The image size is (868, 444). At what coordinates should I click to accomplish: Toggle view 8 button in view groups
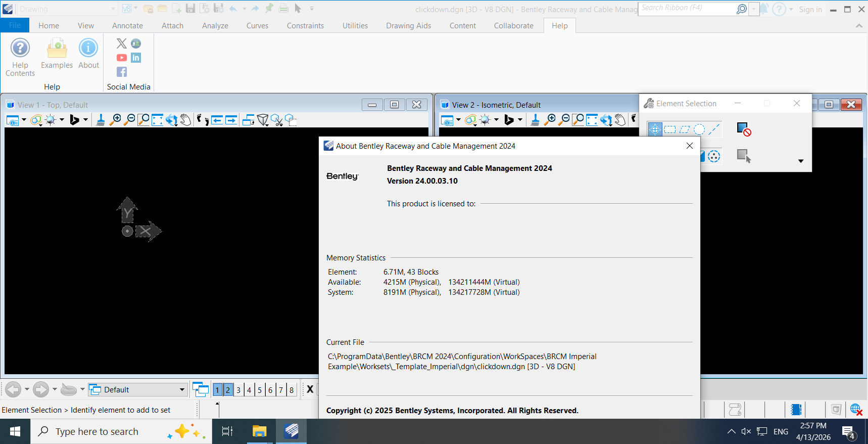point(292,390)
